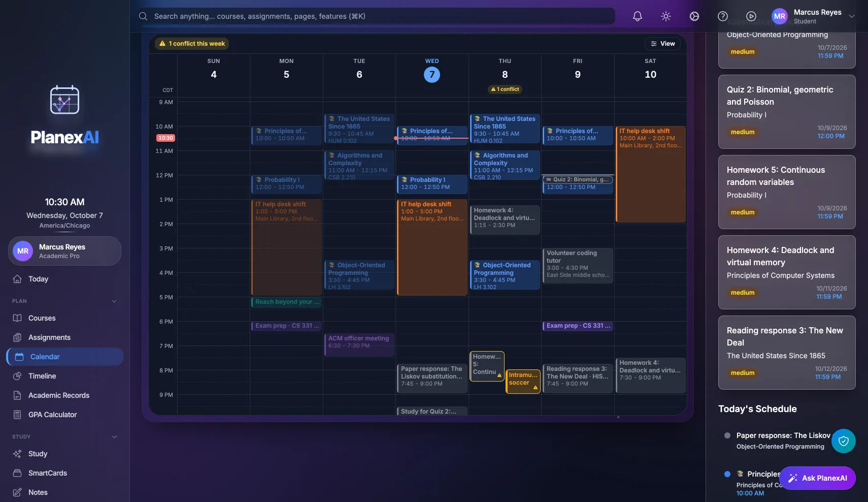This screenshot has height=502, width=868.
Task: Open Homework 4: Deadlock and virtual memory card
Action: [787, 272]
